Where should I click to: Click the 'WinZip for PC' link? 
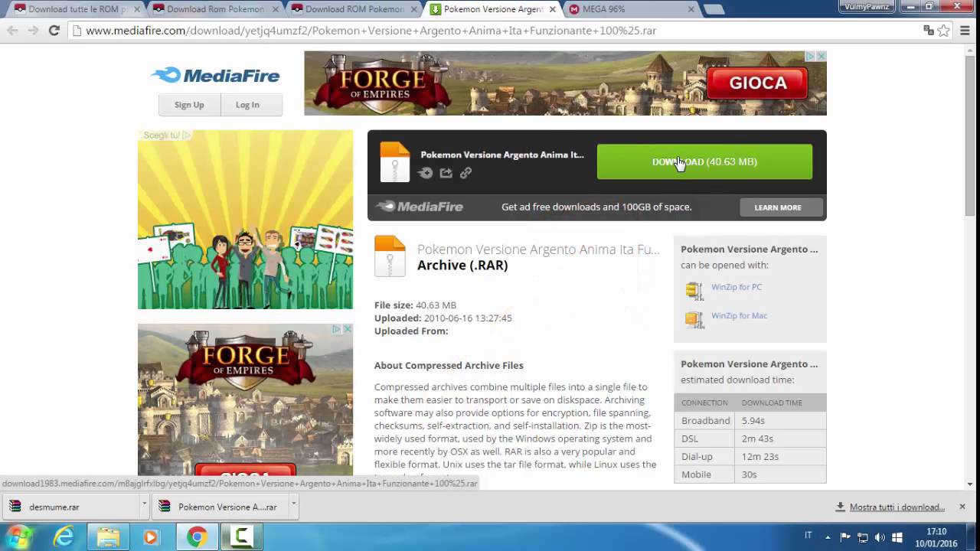pos(737,287)
